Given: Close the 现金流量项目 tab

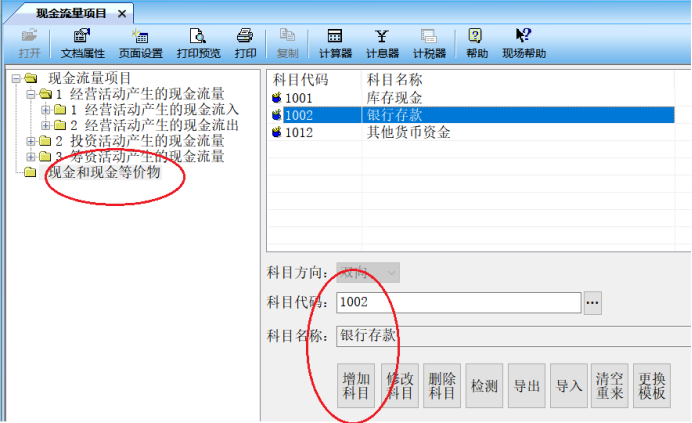Looking at the screenshot, I should click(x=122, y=13).
